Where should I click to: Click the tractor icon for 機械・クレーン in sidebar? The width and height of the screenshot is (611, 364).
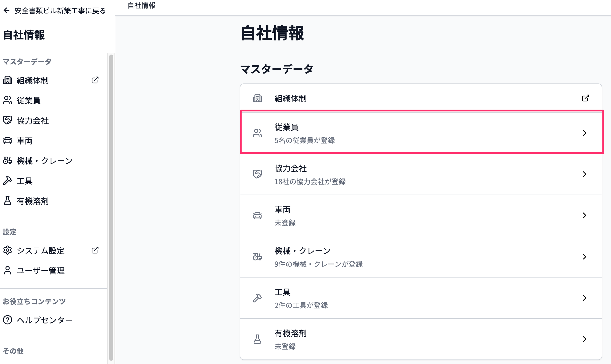point(8,161)
